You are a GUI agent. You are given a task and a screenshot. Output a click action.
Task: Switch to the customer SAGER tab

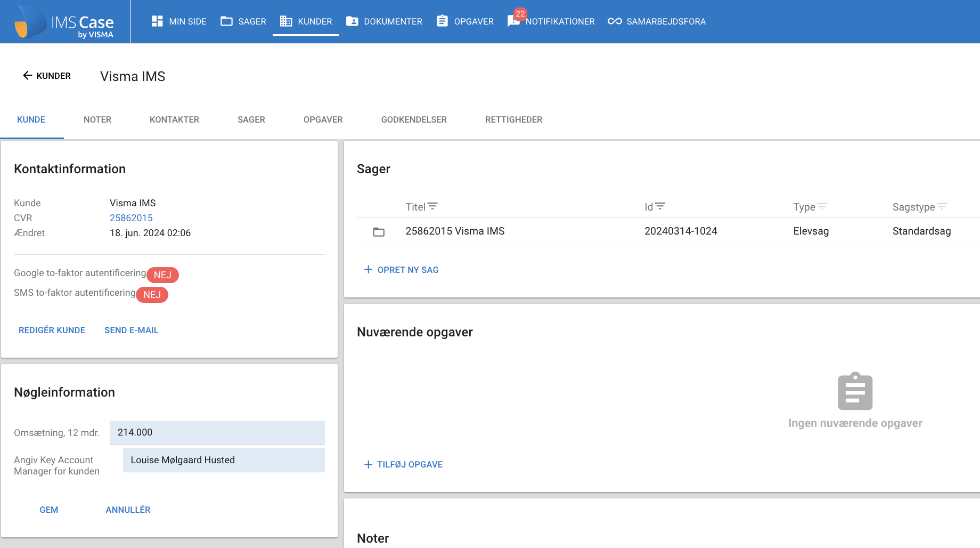251,119
